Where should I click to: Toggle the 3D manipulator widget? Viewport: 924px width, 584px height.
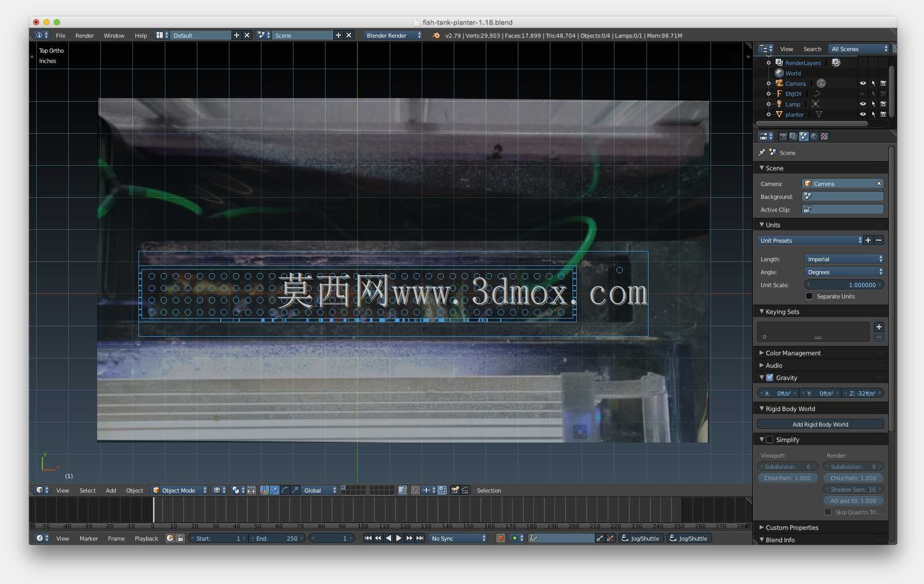tap(265, 490)
